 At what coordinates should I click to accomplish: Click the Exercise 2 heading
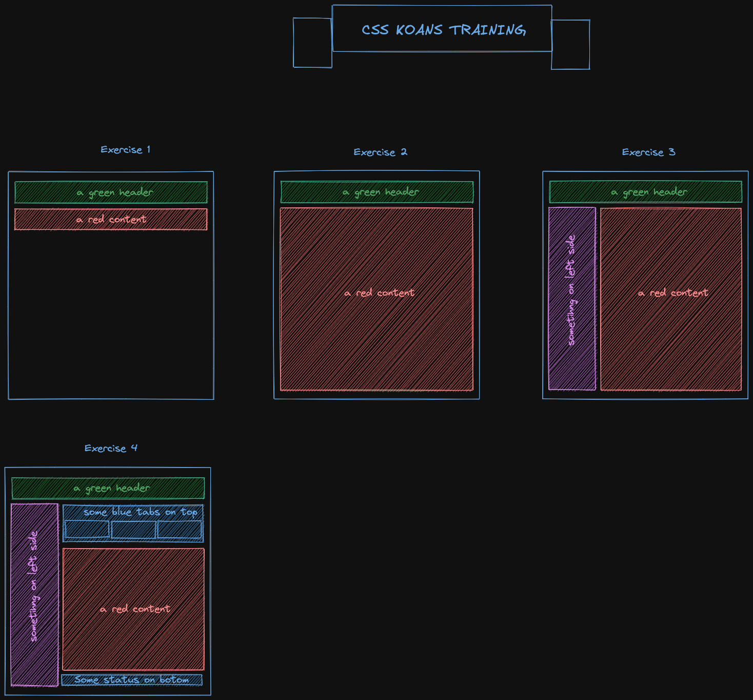(380, 152)
